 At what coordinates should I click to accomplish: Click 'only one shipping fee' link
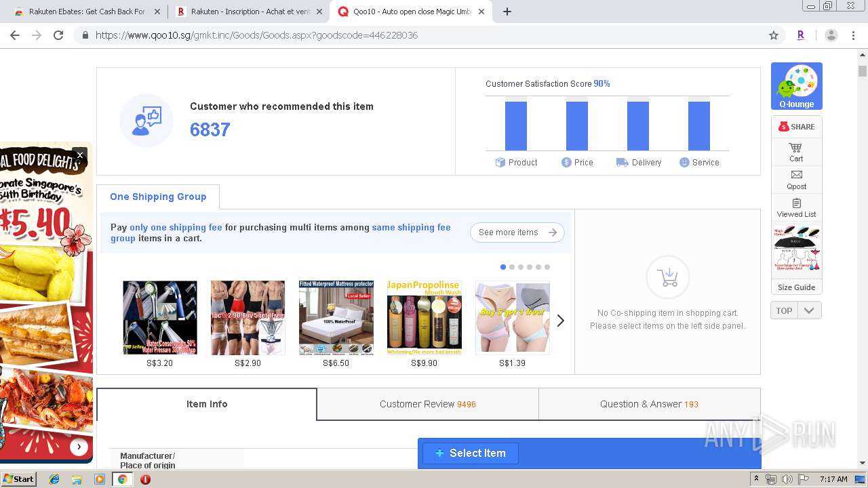tap(176, 228)
